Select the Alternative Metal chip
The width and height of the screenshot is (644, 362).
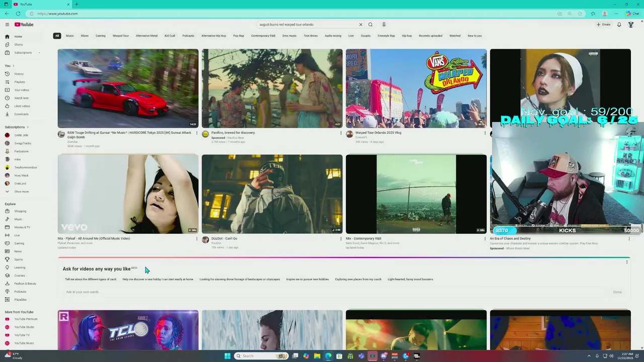click(146, 36)
